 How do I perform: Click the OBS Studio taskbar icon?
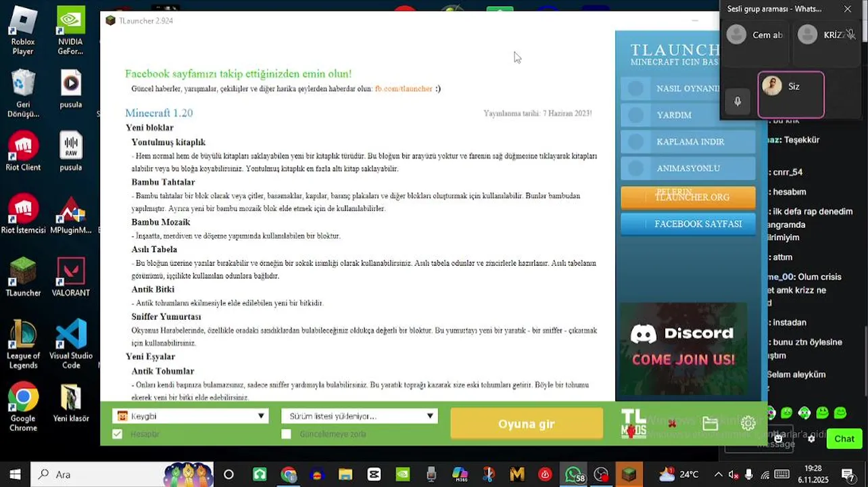(x=601, y=474)
